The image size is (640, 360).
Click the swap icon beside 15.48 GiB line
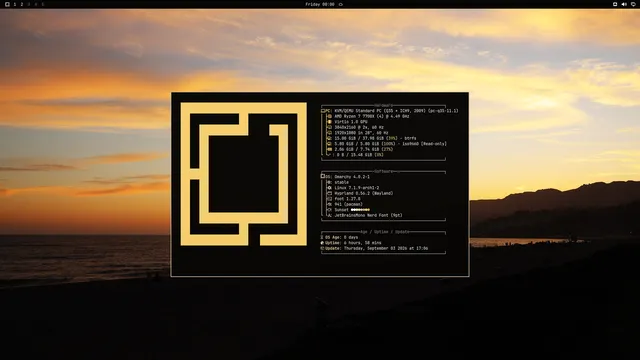pyautogui.click(x=329, y=155)
